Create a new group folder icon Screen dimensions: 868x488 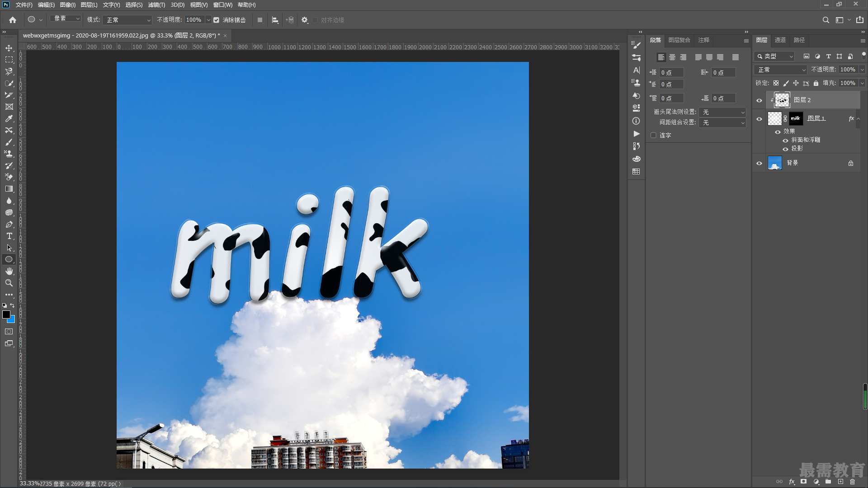828,482
